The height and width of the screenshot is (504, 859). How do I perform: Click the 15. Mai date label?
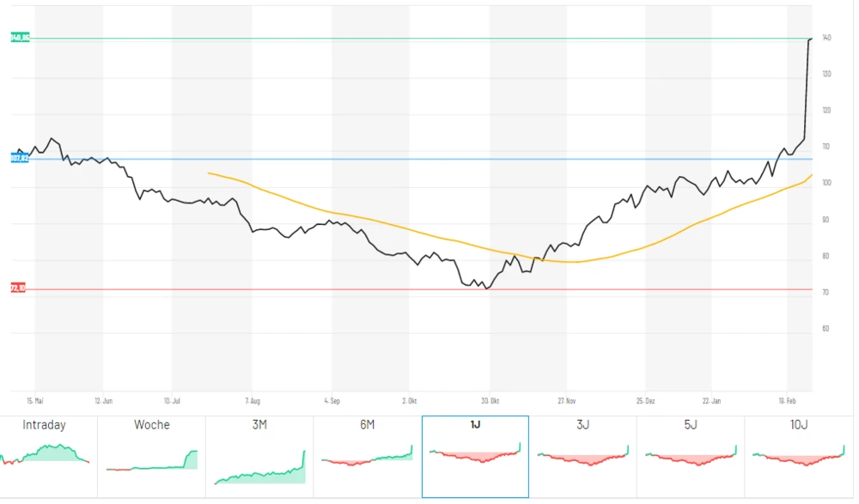point(34,398)
